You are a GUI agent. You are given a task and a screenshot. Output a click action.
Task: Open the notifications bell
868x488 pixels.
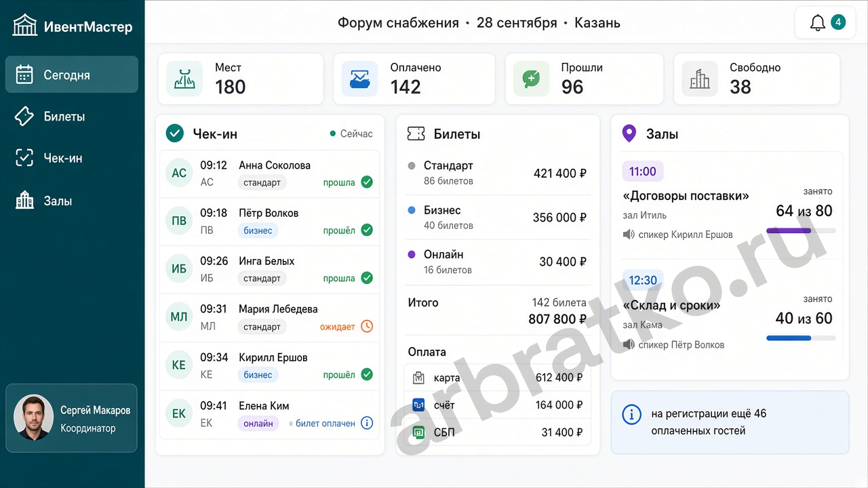click(x=817, y=23)
